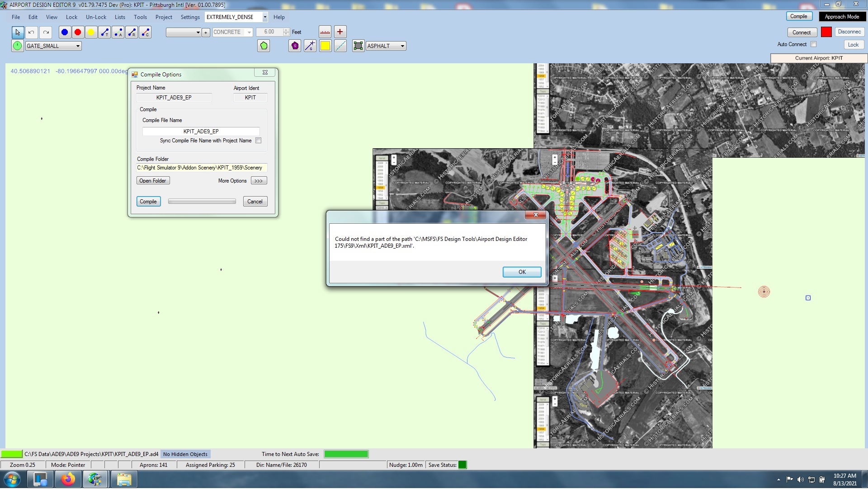Click OK in the error dialog
This screenshot has height=489, width=868.
click(x=522, y=272)
